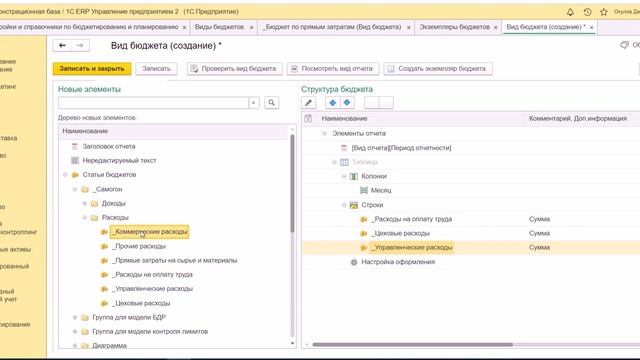Expand Группа для модели контроля лимитов

tap(75, 331)
